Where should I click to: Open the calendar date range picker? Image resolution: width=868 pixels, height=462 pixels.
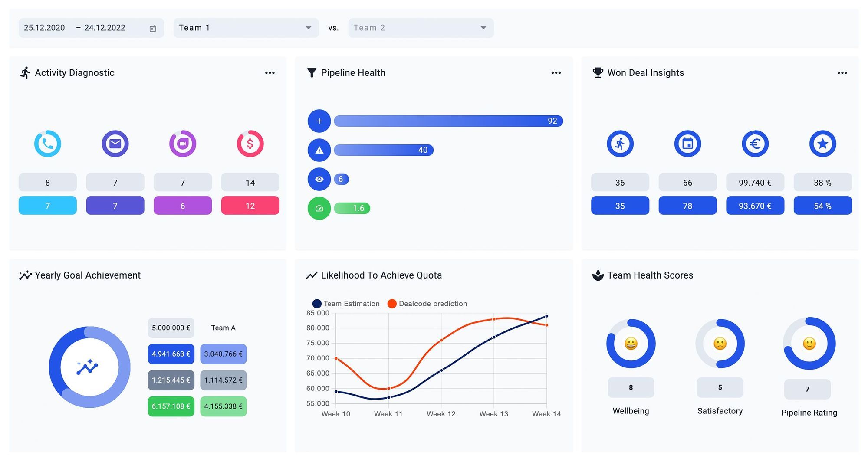click(x=153, y=28)
